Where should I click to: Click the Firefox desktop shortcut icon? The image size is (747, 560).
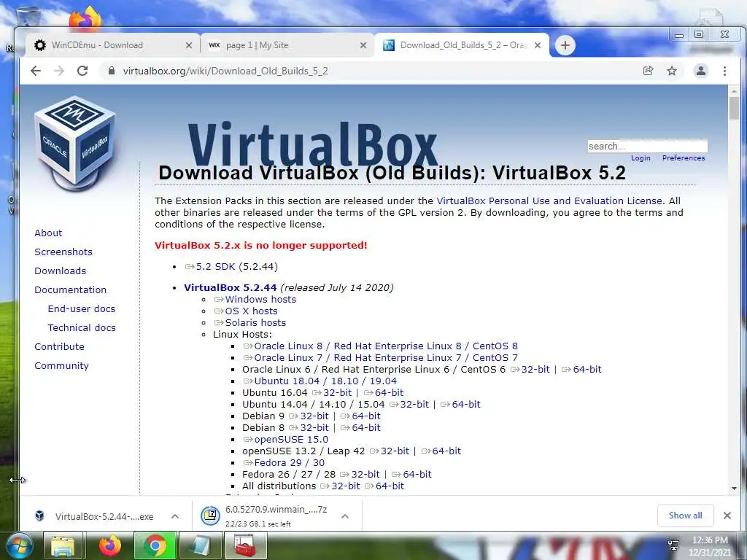[86, 18]
